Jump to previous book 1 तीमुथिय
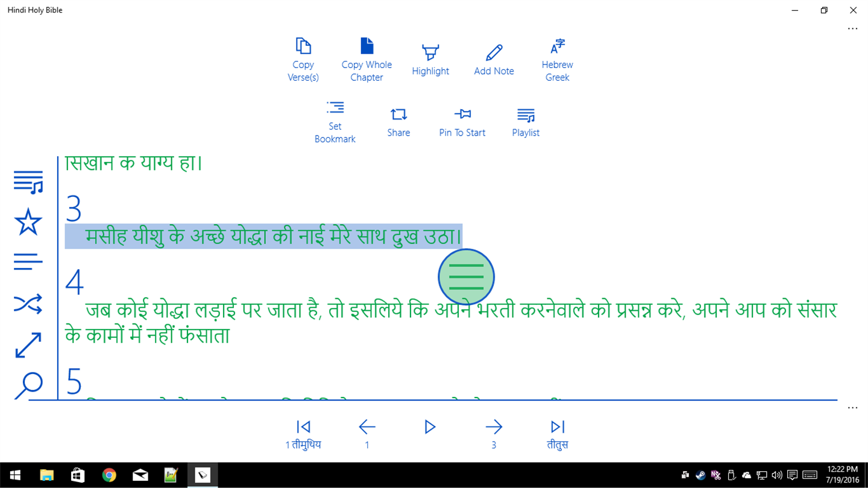 pos(303,435)
